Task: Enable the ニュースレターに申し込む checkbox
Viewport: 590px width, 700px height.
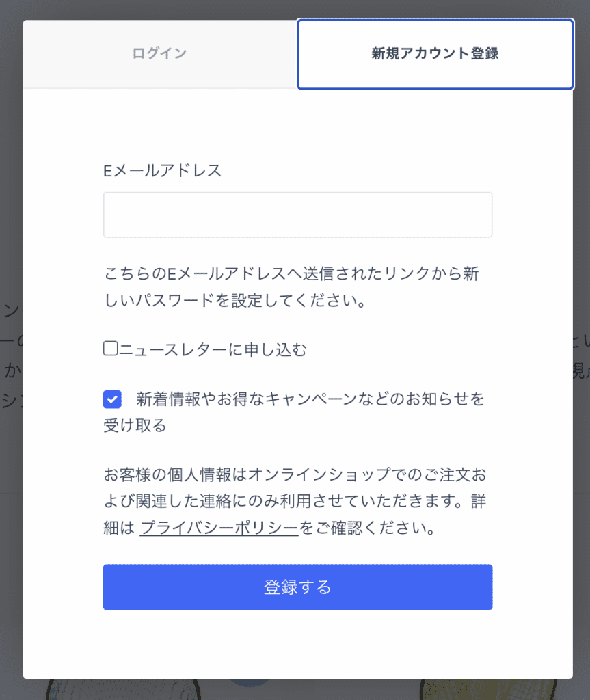Action: coord(111,349)
